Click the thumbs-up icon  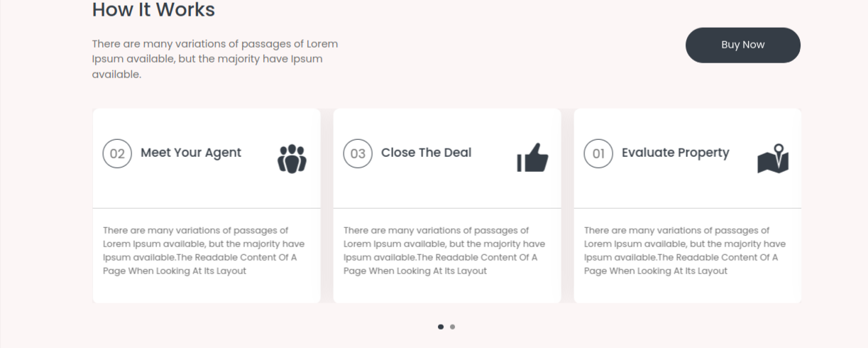(x=532, y=158)
